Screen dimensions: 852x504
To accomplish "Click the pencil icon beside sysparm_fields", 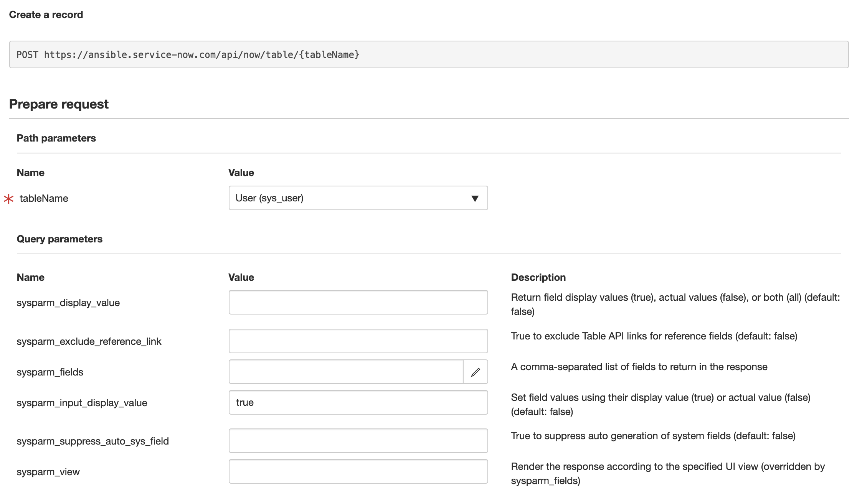I will tap(475, 372).
